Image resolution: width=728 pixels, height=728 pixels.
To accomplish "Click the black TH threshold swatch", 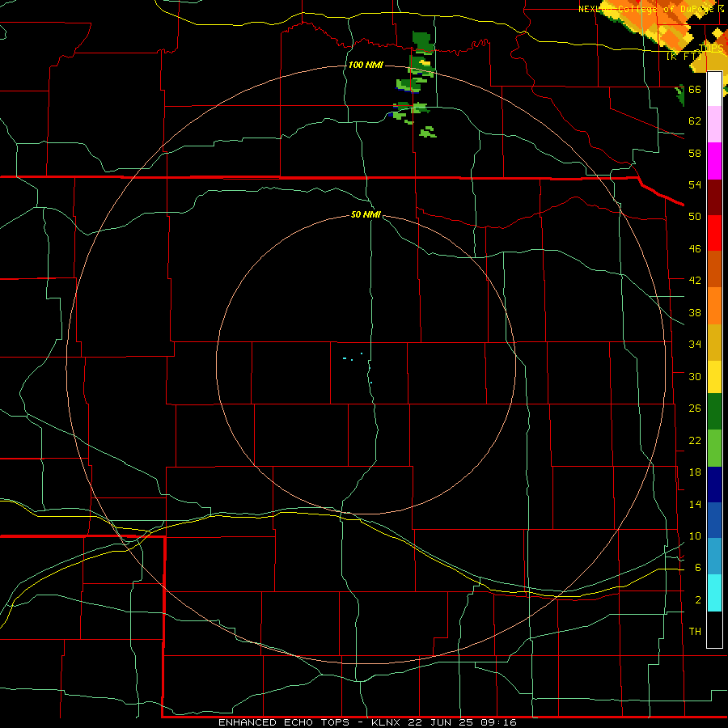I will [x=714, y=629].
